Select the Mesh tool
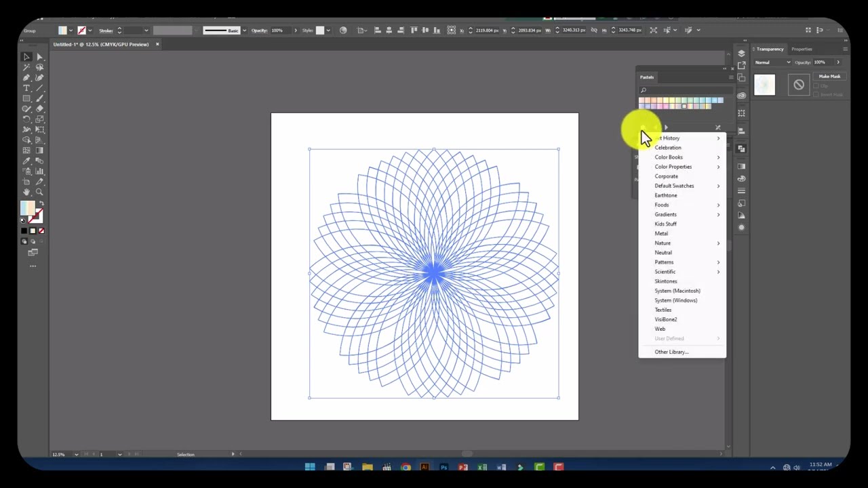This screenshot has height=488, width=868. click(26, 150)
